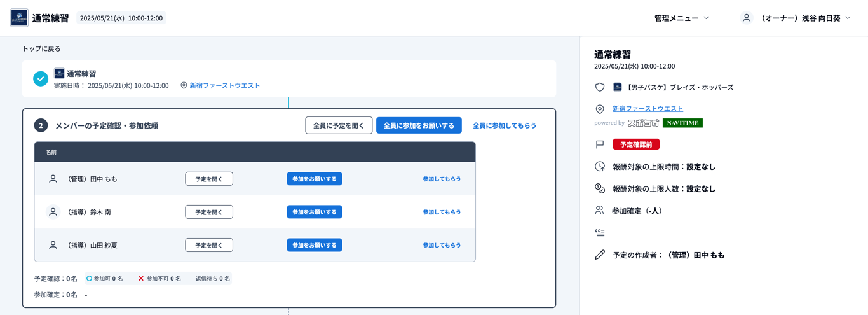Click the red X 参加不可 status icon
The width and height of the screenshot is (868, 315).
(141, 279)
